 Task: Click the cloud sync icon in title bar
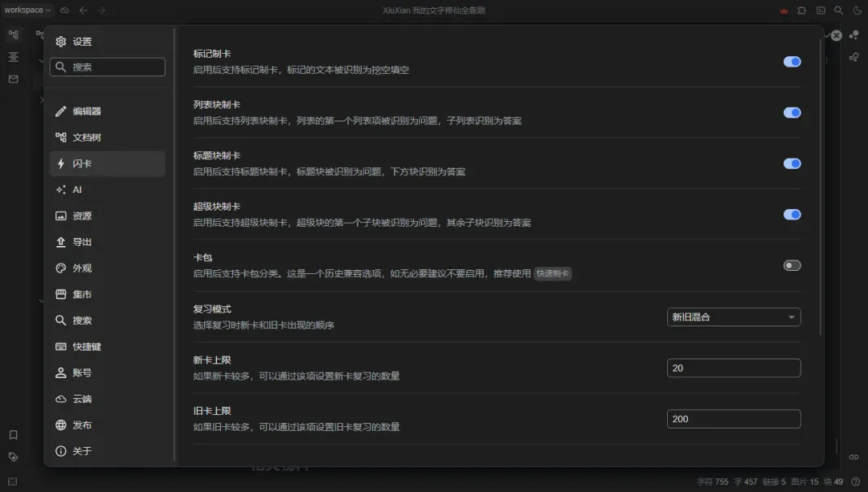65,10
